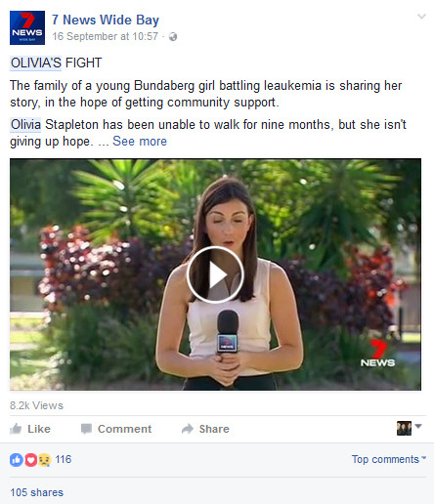This screenshot has height=504, width=434.
Task: Expand the post with See more
Action: click(140, 141)
